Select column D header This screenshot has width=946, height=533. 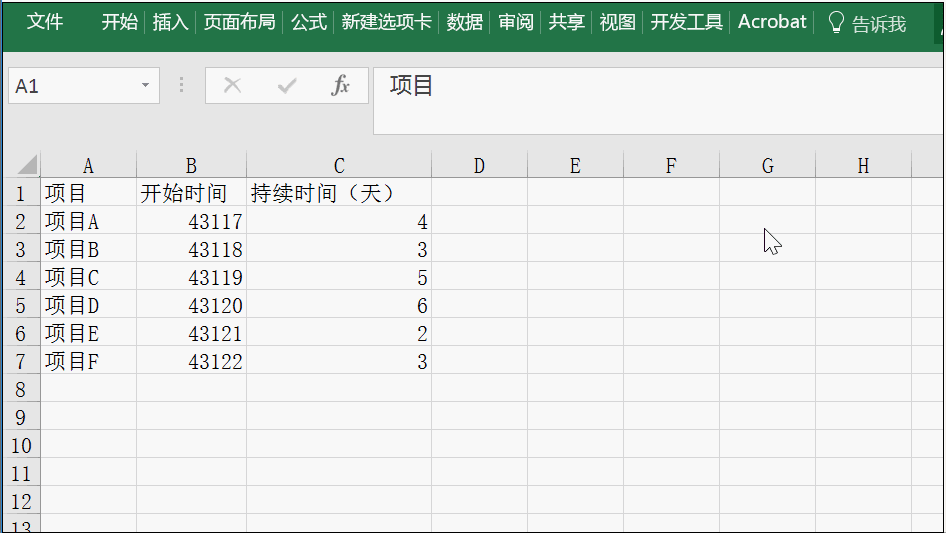pos(479,165)
